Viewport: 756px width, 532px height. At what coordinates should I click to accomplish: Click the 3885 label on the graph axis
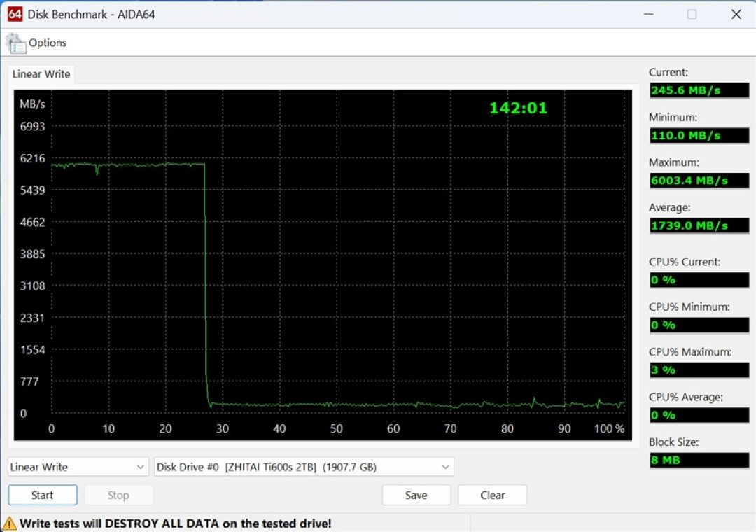[x=32, y=254]
